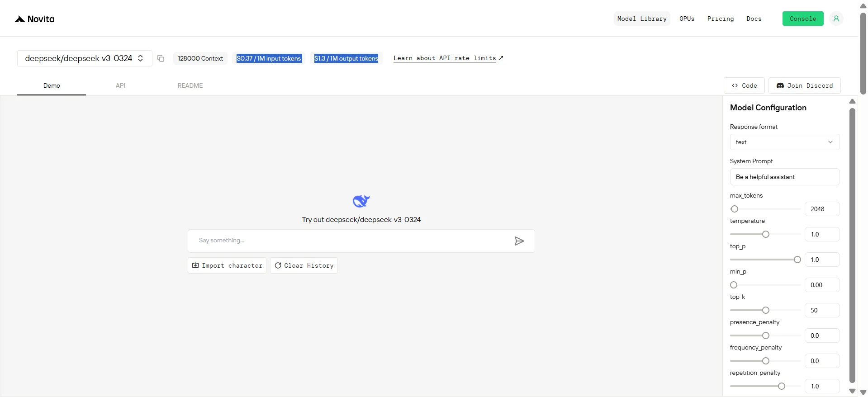Click the DeepSeek whale logo

tap(361, 201)
